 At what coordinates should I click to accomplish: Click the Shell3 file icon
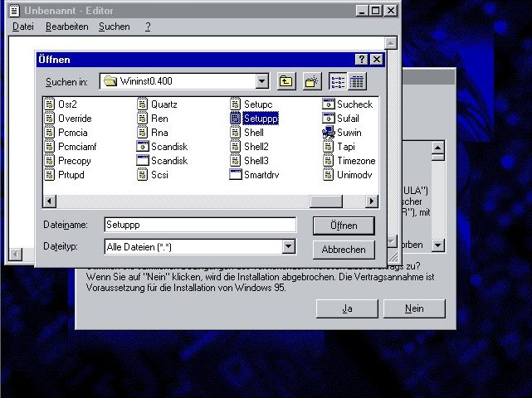[x=236, y=160]
